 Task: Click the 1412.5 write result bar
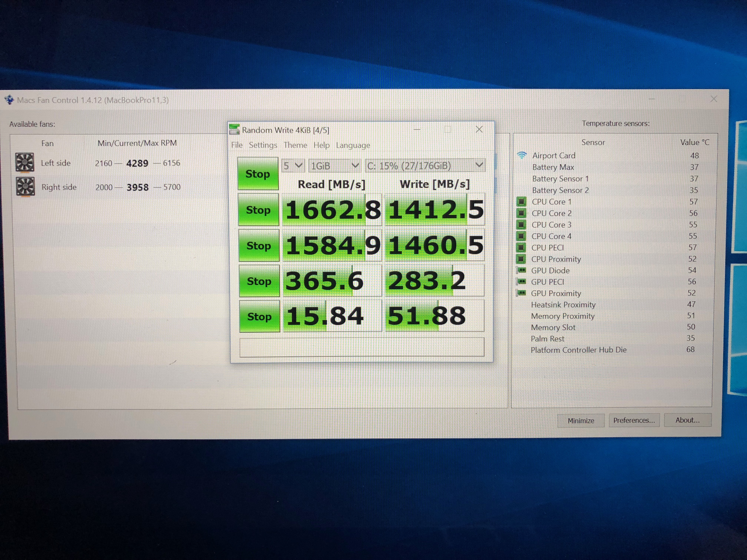[435, 209]
